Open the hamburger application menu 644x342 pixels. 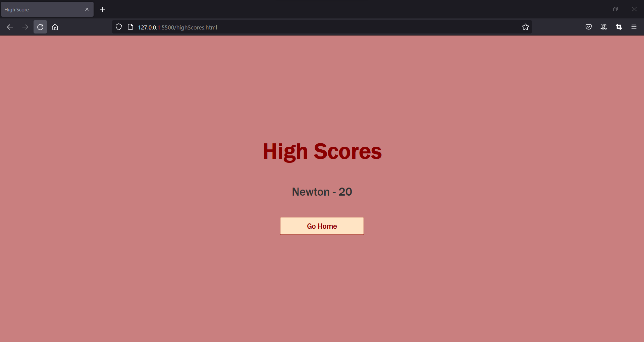point(634,27)
